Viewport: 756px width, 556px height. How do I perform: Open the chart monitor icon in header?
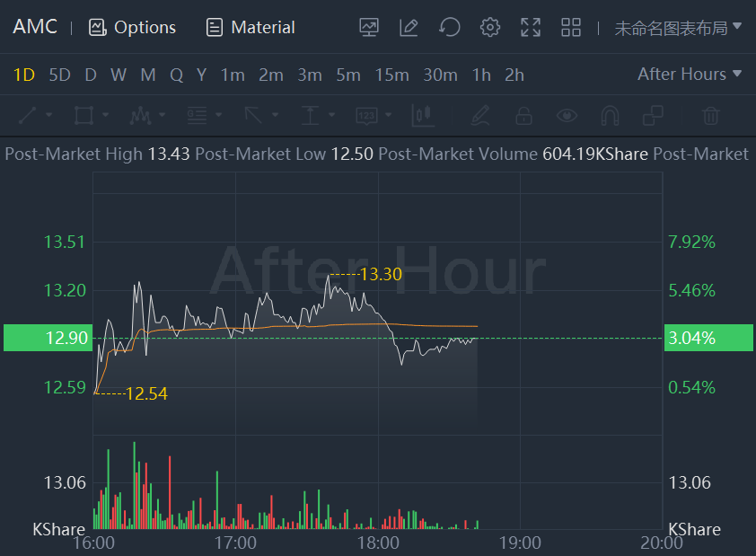(368, 27)
